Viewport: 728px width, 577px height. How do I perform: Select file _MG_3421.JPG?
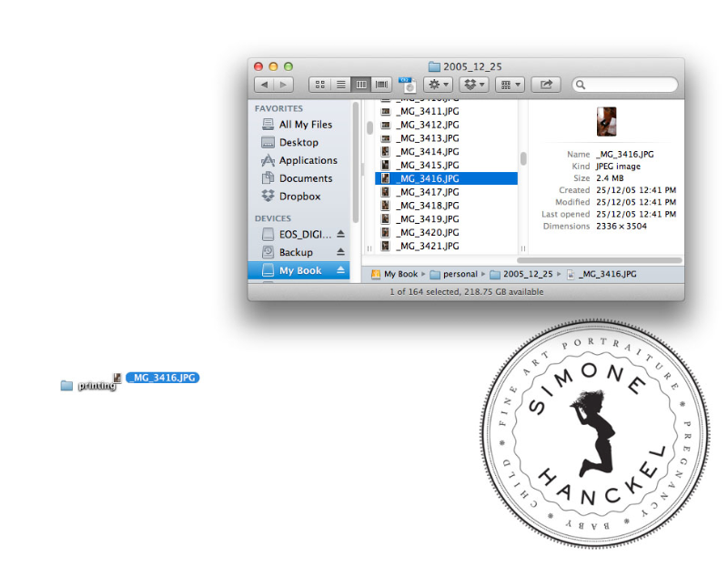tap(446, 246)
